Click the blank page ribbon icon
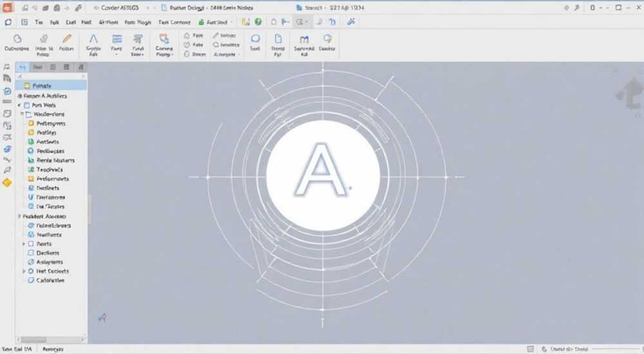Screen dimensions: 644x354 point(278,39)
